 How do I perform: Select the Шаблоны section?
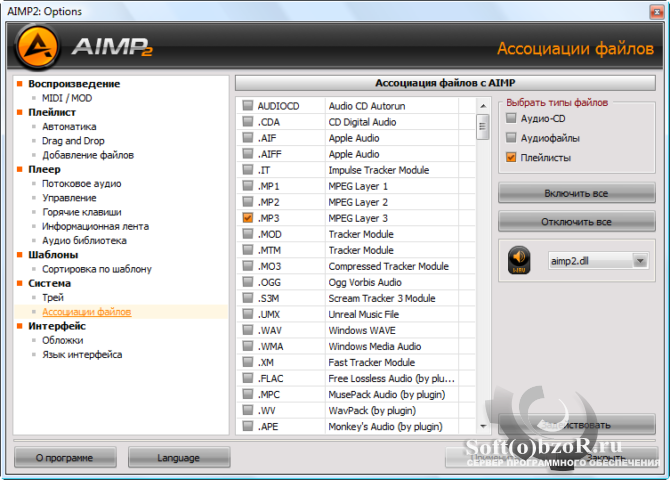[53, 255]
